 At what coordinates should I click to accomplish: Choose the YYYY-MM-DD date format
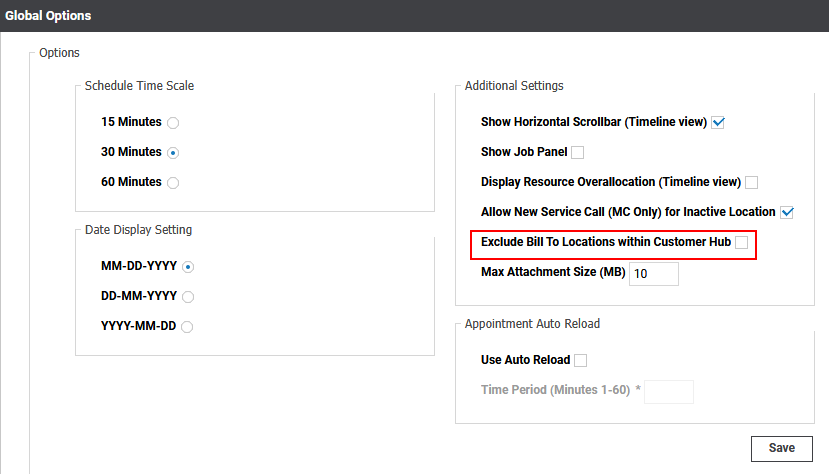188,326
